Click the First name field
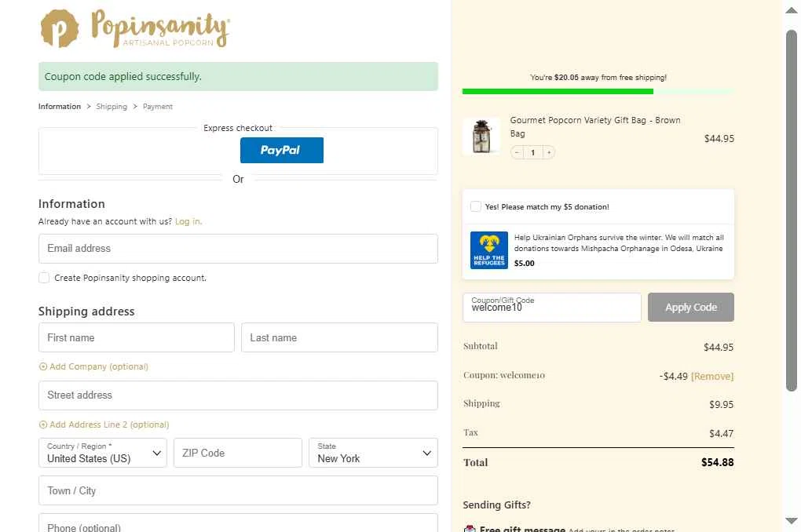 pos(137,337)
